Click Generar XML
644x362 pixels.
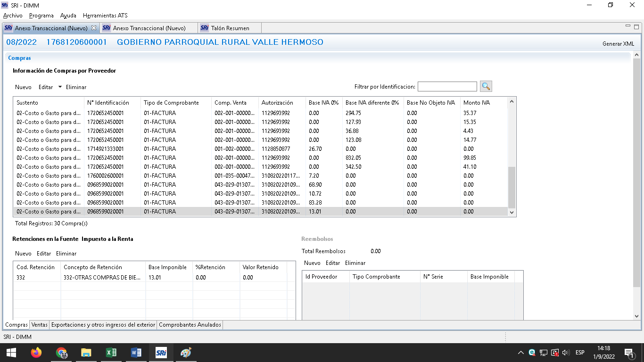pos(618,44)
